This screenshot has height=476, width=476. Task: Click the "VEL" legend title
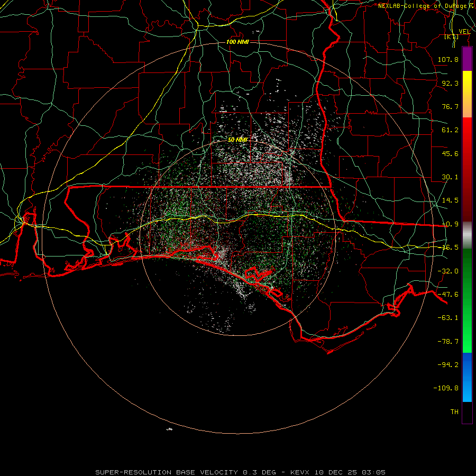click(464, 31)
